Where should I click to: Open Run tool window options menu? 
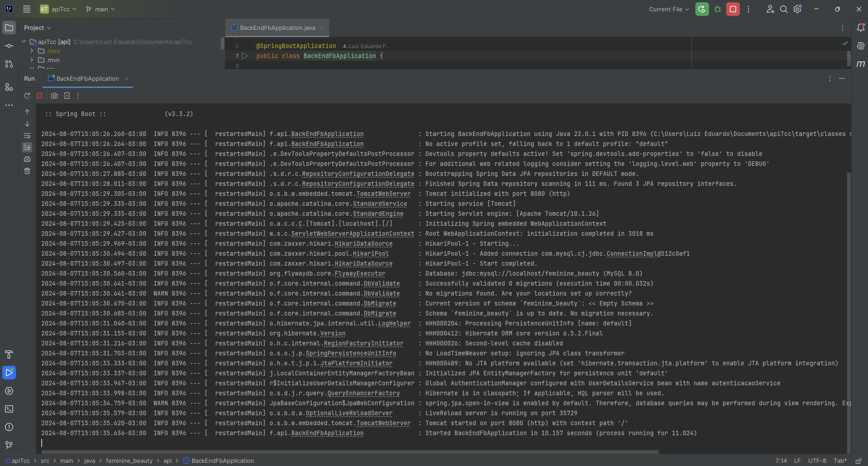pos(830,78)
